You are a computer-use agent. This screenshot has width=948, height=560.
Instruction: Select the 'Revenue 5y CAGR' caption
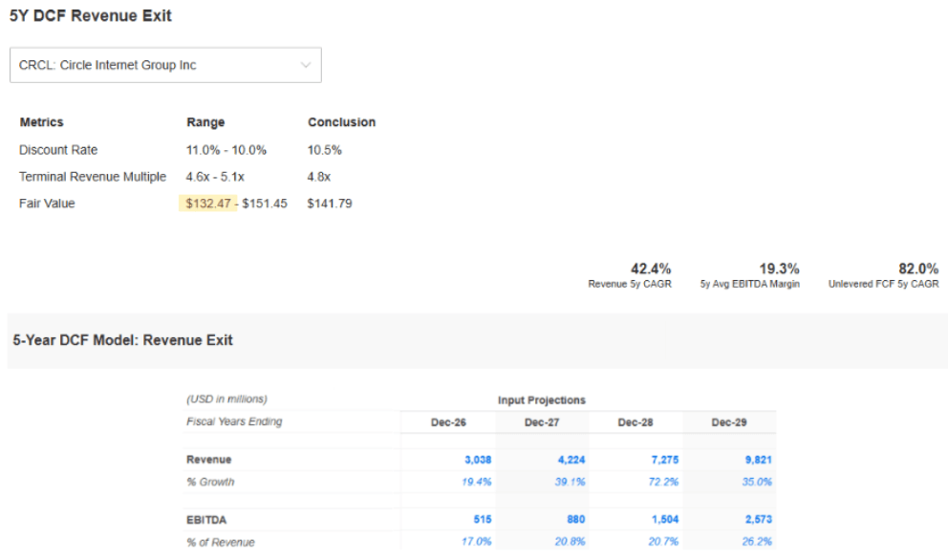click(630, 284)
